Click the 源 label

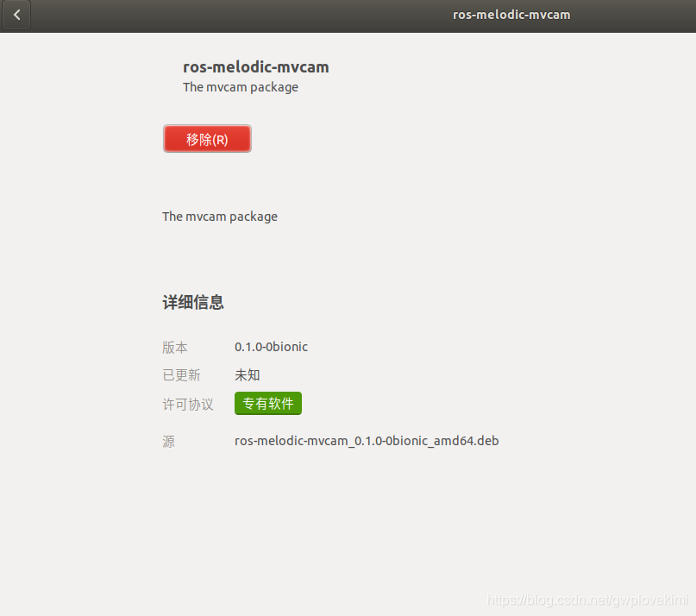pos(169,442)
